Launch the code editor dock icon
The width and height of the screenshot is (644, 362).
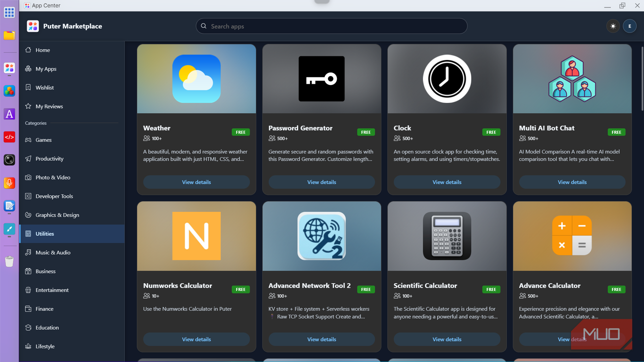tap(9, 137)
